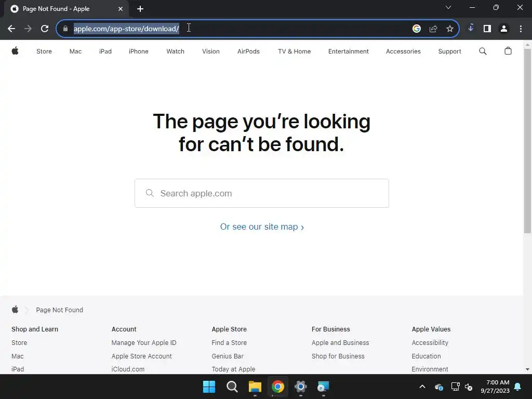Open the footer Store link
The image size is (532, 399).
(x=19, y=343)
